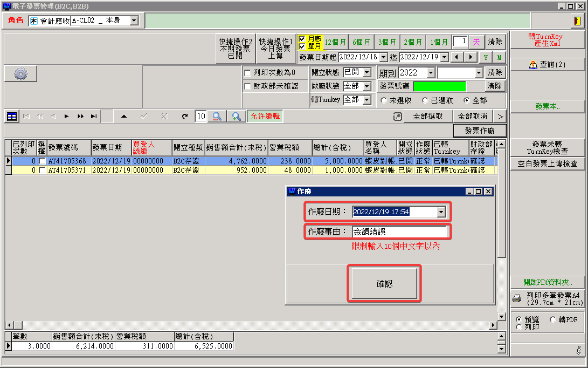The image size is (588, 368).
Task: Enable 列印次數為0 checkbox
Action: tap(248, 73)
